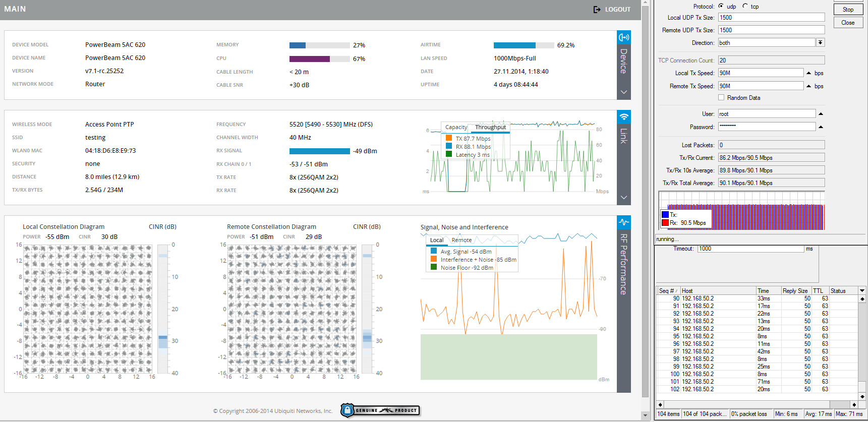Click the local CINR level slider bar

coord(163,309)
